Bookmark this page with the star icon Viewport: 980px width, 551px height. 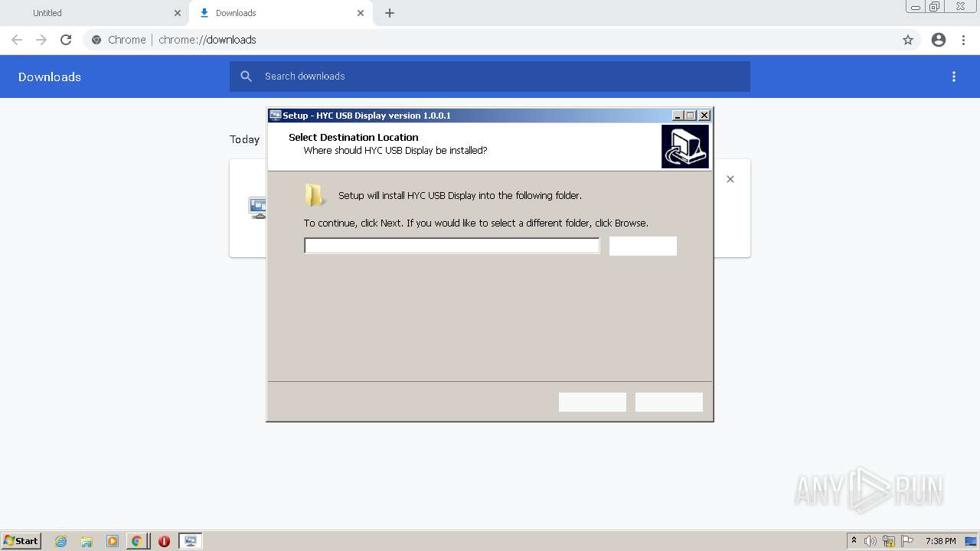point(908,40)
